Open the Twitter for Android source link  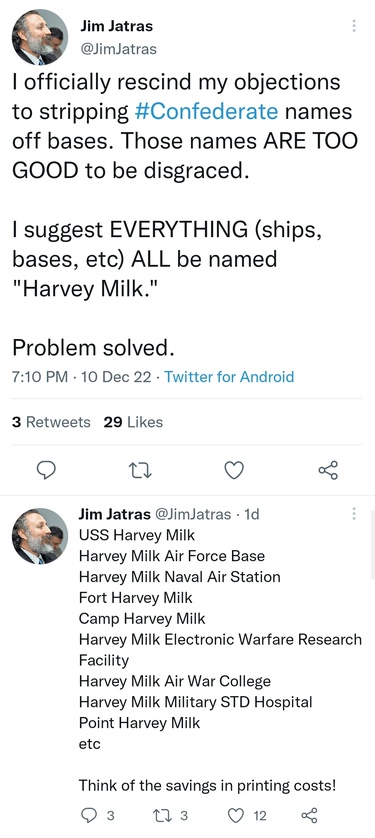coord(229,377)
